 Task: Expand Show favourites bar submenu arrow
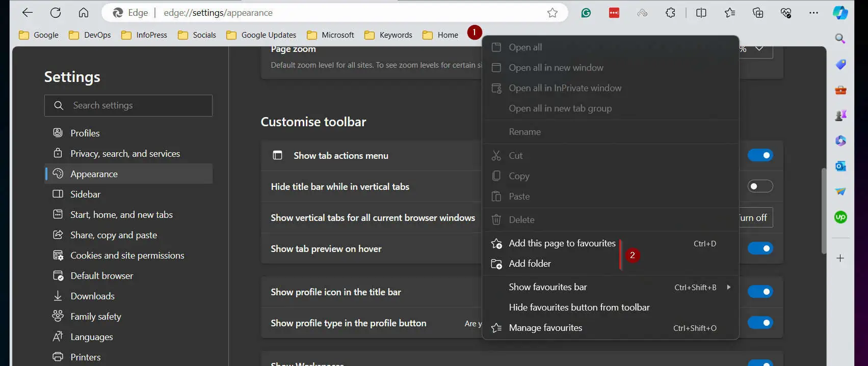point(729,287)
